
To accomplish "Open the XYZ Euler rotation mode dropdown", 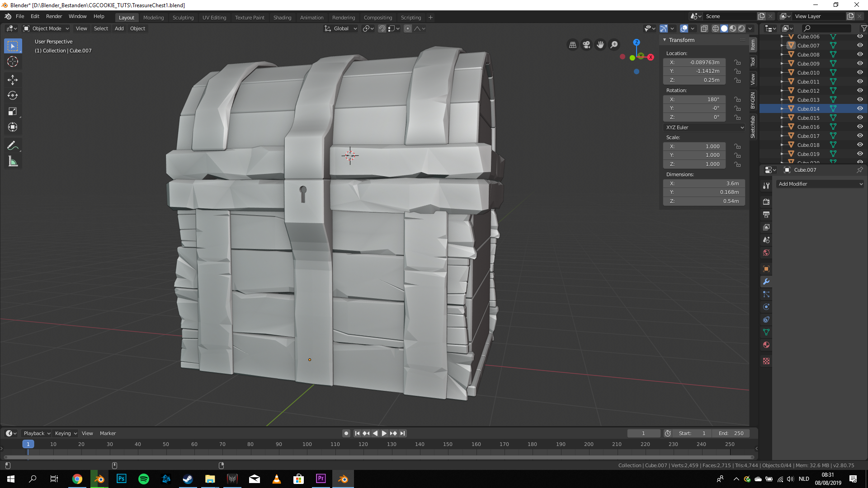I will pos(704,127).
